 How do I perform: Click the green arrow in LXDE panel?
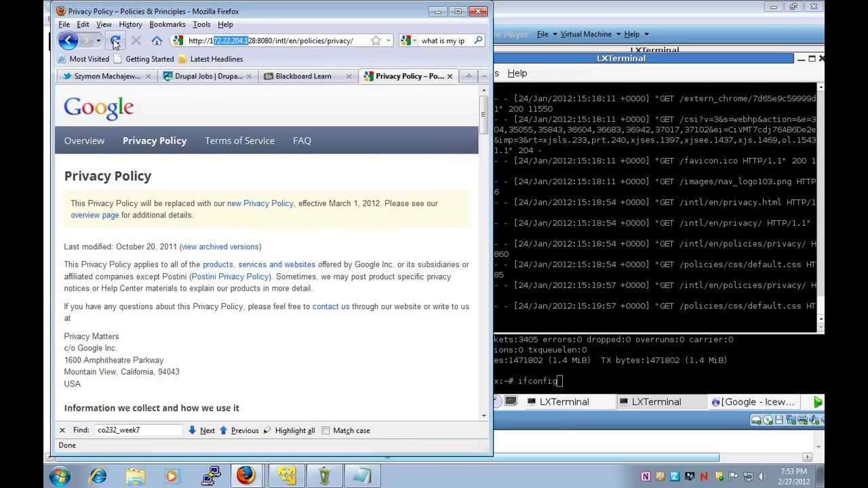pyautogui.click(x=817, y=402)
